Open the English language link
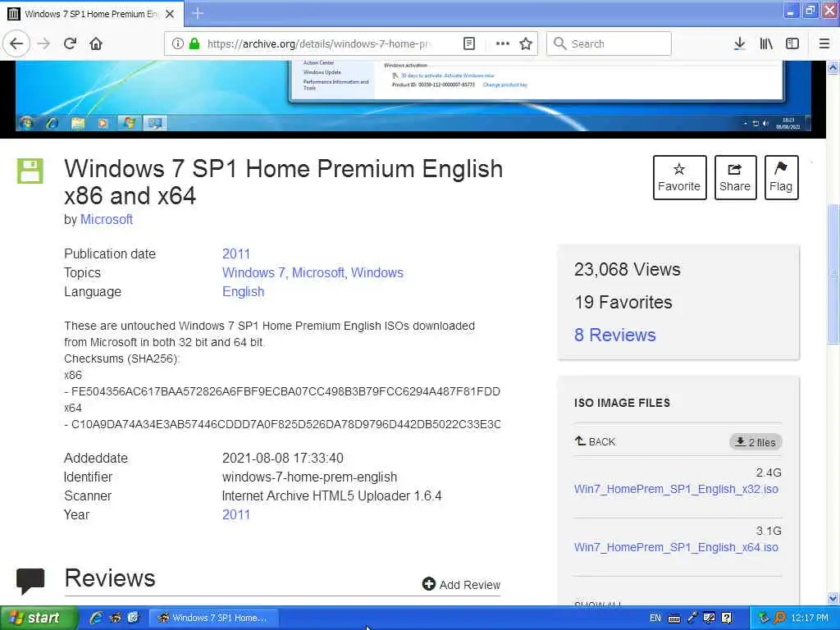The width and height of the screenshot is (840, 630). pos(243,292)
